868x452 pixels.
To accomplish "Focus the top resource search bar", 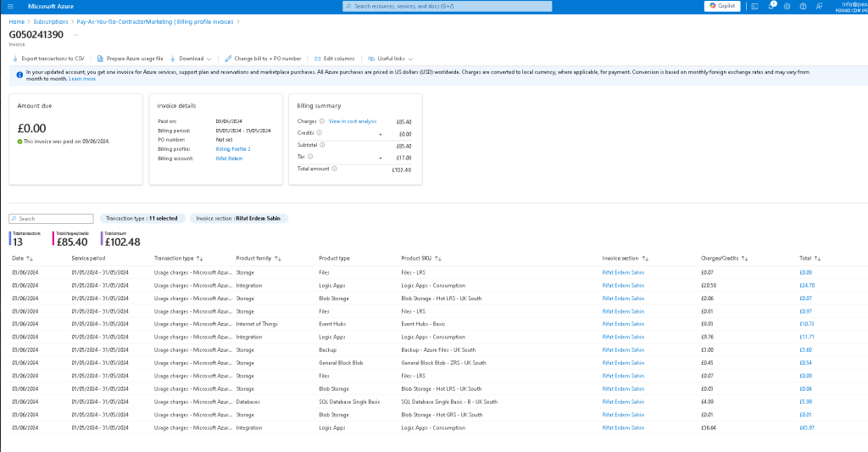I will click(x=448, y=6).
